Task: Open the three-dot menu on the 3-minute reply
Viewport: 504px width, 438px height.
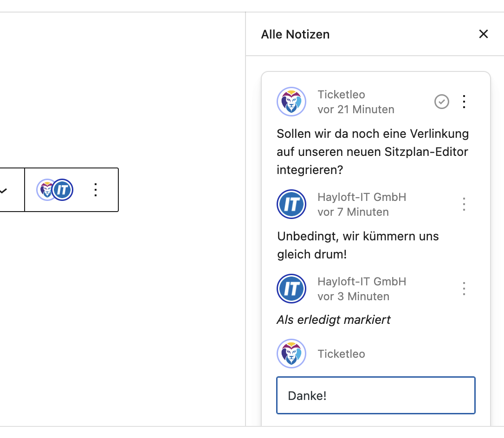Action: (464, 289)
